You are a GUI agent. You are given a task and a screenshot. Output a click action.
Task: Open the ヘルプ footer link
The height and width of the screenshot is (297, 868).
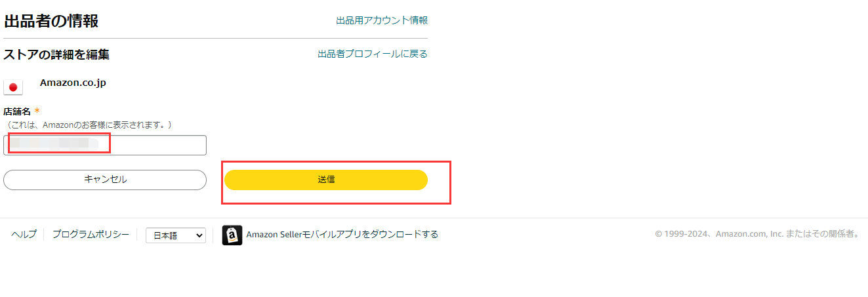[x=24, y=234]
